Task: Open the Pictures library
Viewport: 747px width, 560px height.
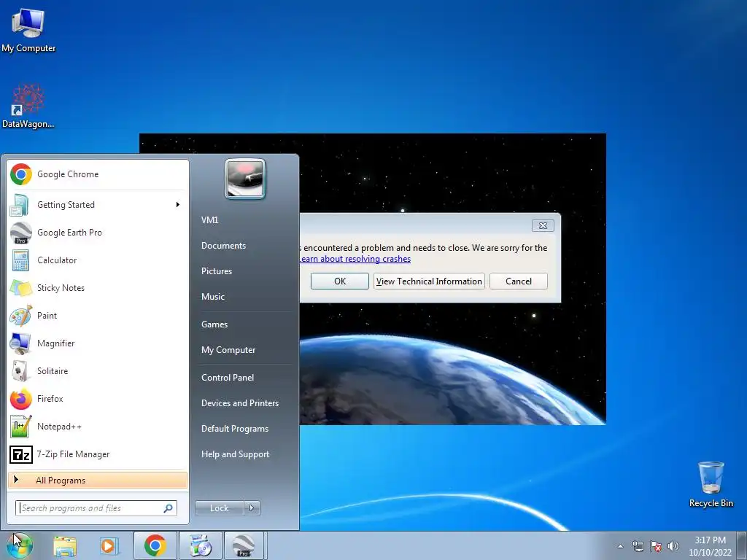Action: click(x=217, y=271)
